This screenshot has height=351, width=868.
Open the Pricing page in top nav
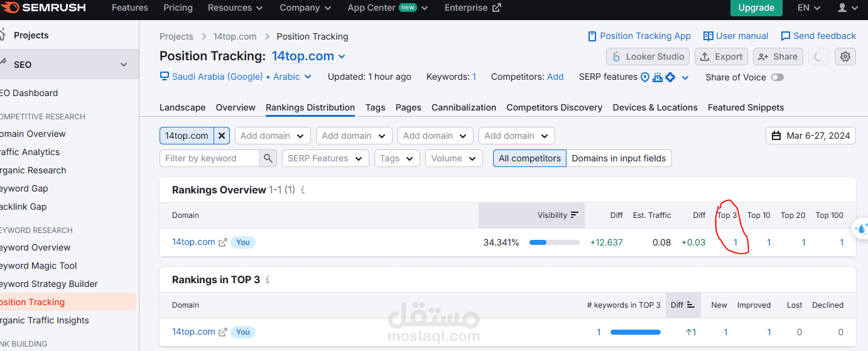pyautogui.click(x=178, y=8)
